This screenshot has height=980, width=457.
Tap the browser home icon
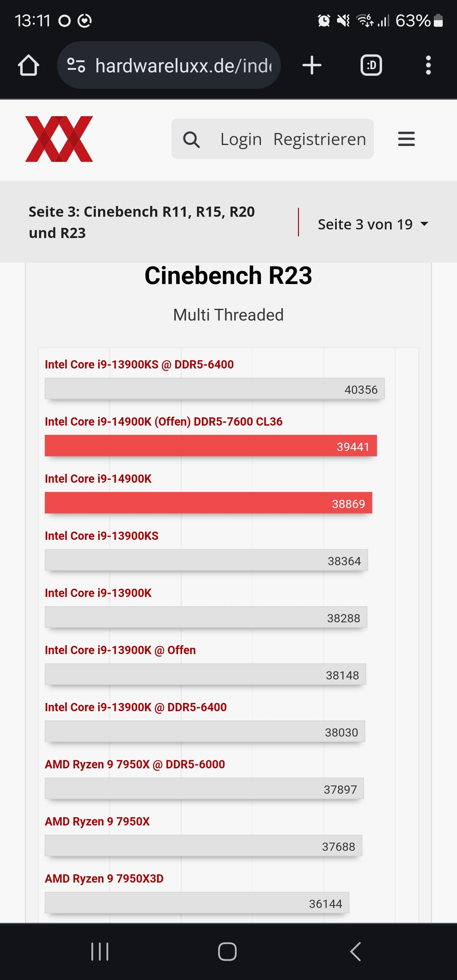29,65
